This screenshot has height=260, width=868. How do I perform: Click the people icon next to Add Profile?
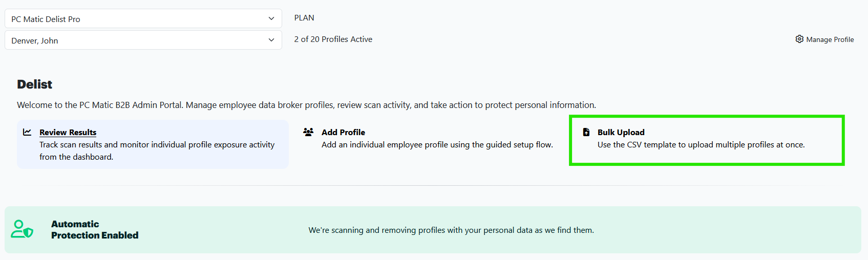308,132
